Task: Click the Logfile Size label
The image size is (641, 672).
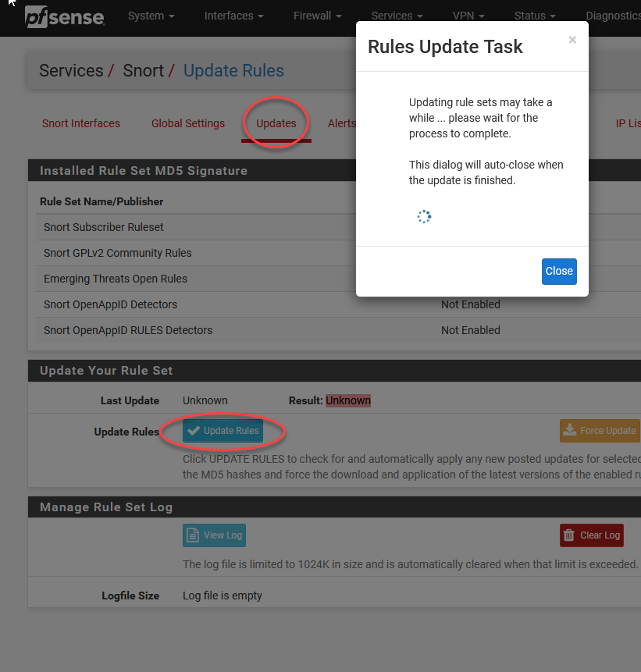Action: point(130,596)
